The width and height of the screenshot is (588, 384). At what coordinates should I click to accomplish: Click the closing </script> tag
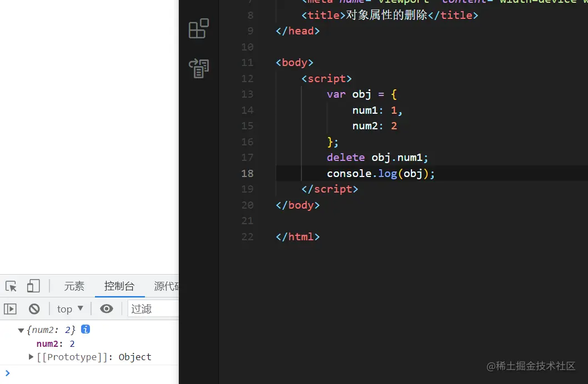coord(330,189)
